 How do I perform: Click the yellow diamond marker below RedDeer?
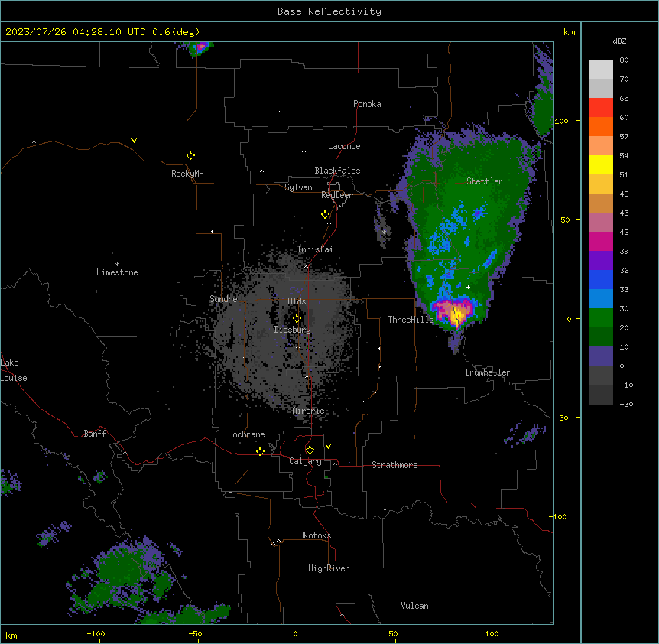click(x=325, y=215)
